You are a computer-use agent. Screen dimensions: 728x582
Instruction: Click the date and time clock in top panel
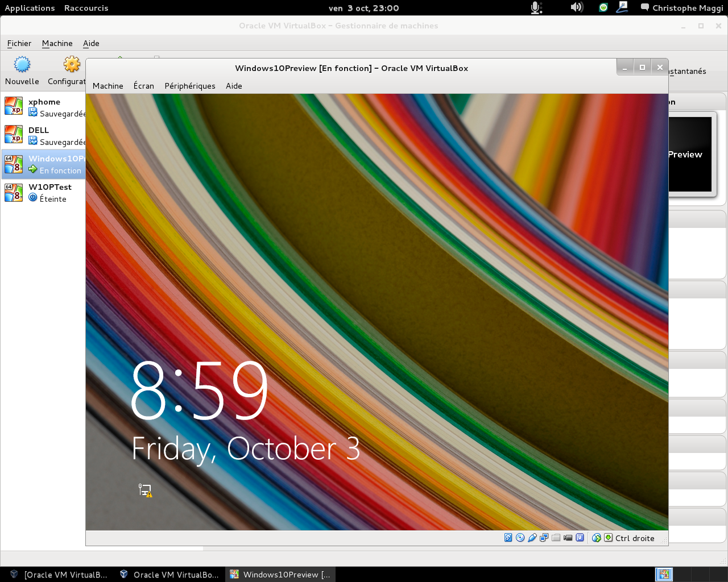point(364,8)
